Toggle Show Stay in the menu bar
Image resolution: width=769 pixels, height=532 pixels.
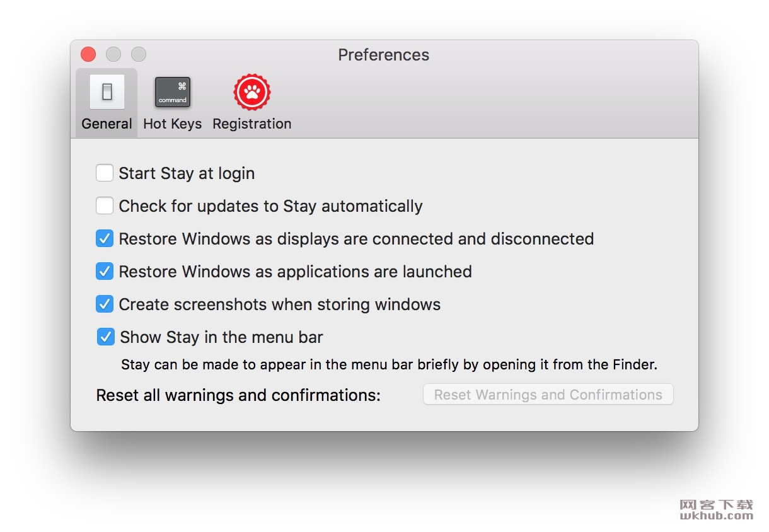point(105,337)
